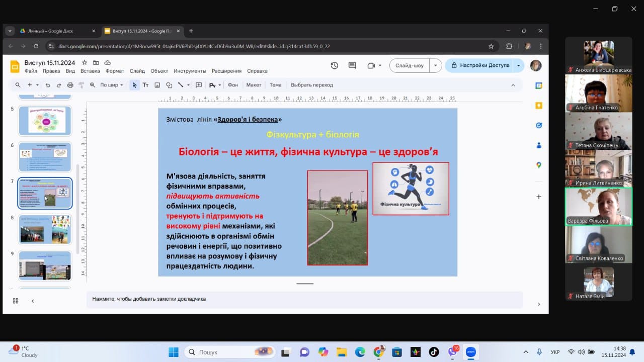Viewport: 644px width, 362px height.
Task: Reload the page in Chrome
Action: click(x=36, y=46)
